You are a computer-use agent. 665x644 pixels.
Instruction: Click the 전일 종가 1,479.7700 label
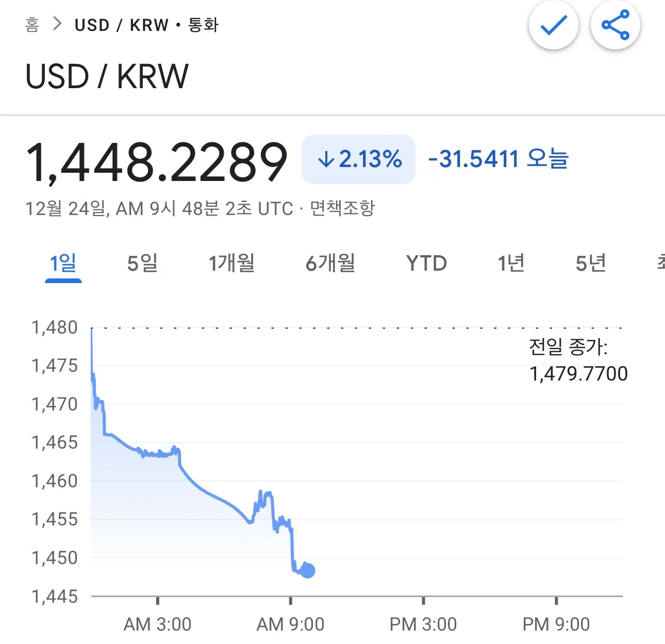coord(578,360)
